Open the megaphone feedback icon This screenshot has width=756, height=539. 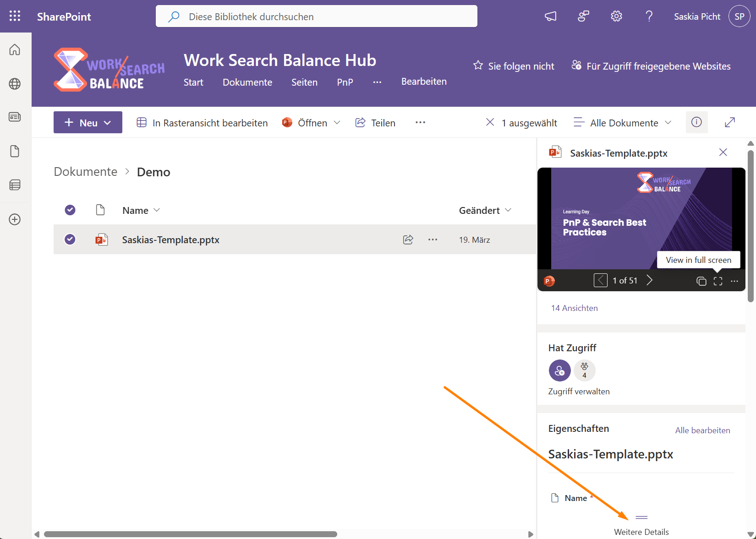click(550, 16)
